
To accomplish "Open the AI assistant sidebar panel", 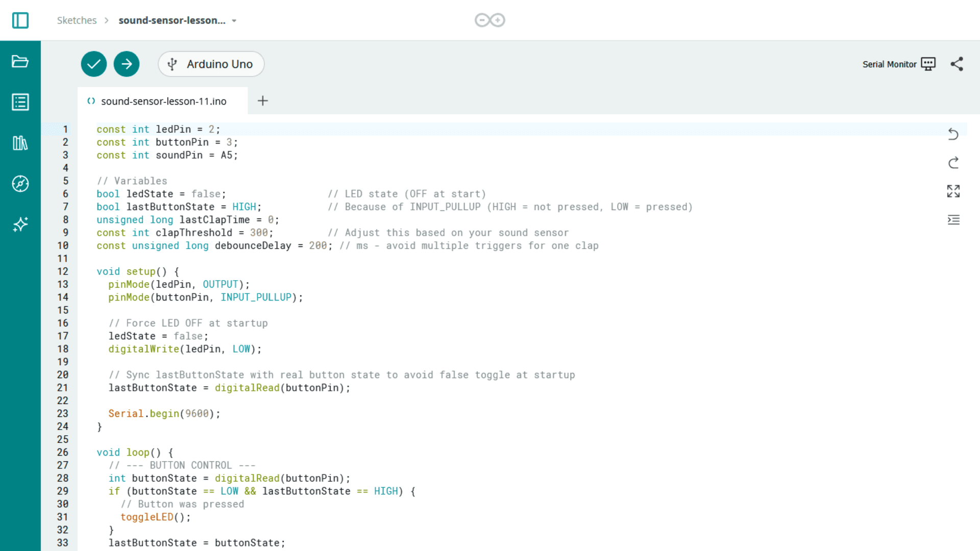I will tap(20, 224).
